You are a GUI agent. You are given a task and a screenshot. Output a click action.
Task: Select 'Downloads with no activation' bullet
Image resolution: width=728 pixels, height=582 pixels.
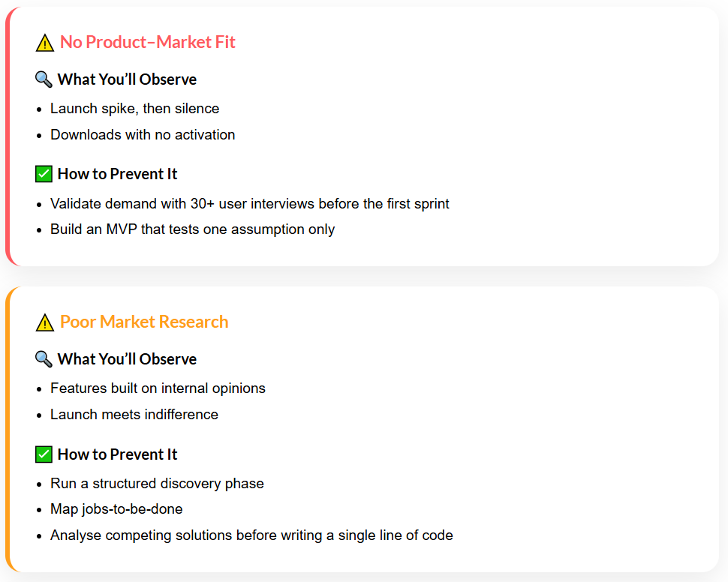[143, 134]
